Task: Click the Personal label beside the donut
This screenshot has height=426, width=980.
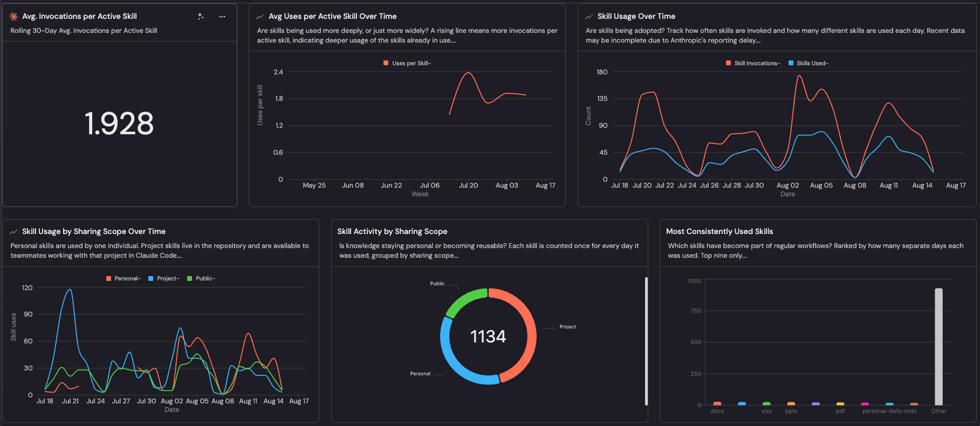Action: pyautogui.click(x=420, y=374)
